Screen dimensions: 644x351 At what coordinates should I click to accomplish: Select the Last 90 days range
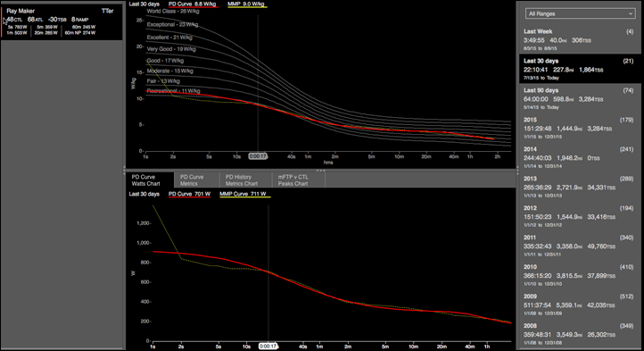[579, 98]
